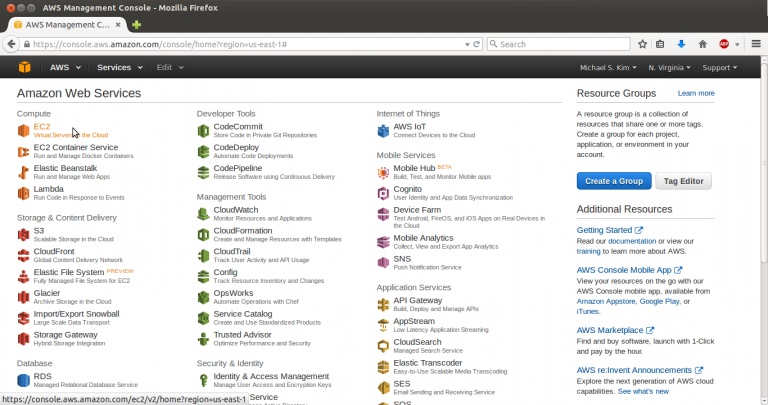Viewport: 768px width, 405px height.
Task: Click the Storage Gateway icon
Action: coord(24,339)
